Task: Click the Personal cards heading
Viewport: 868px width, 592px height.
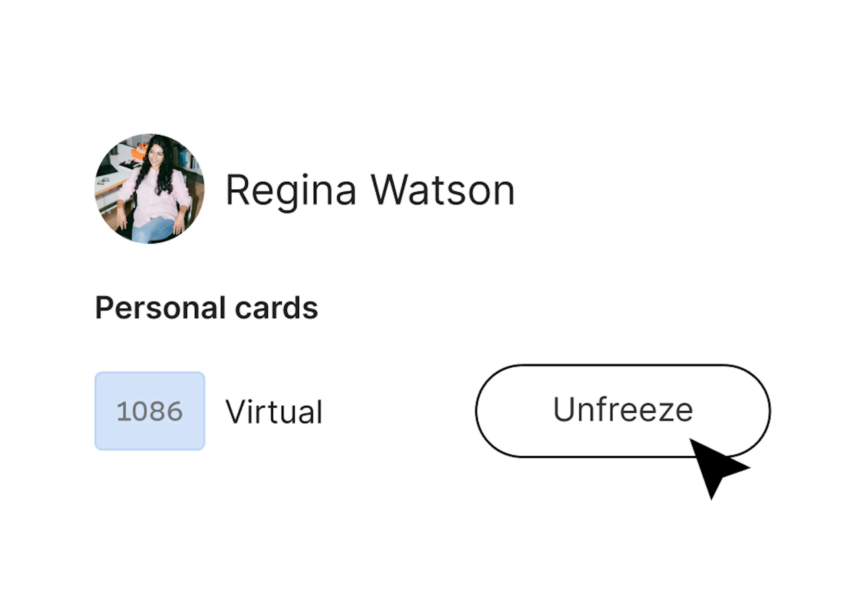Action: (x=207, y=308)
